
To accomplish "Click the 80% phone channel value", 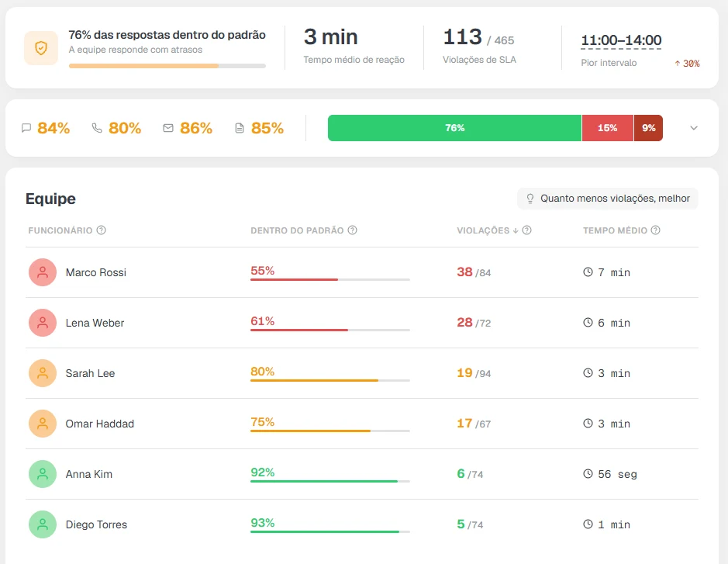I will 125,128.
